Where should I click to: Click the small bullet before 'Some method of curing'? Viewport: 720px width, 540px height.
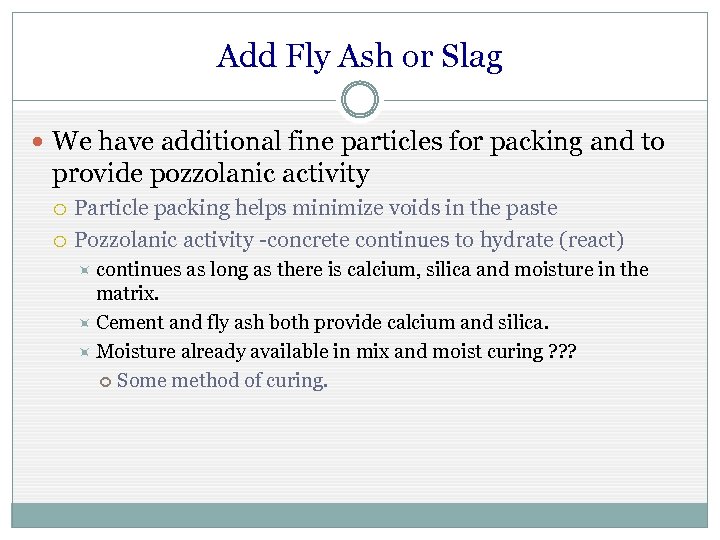(107, 381)
